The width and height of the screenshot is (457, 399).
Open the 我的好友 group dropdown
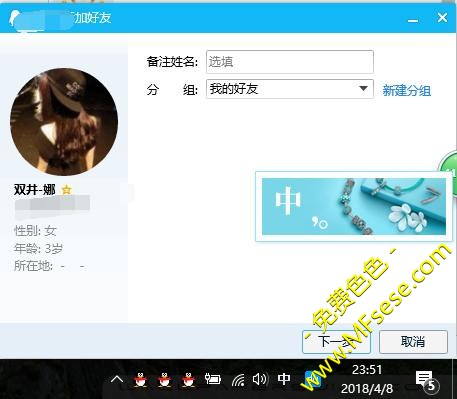point(290,89)
